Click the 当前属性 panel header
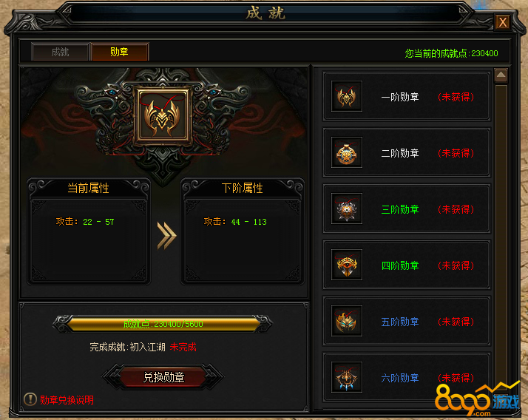 tap(89, 188)
